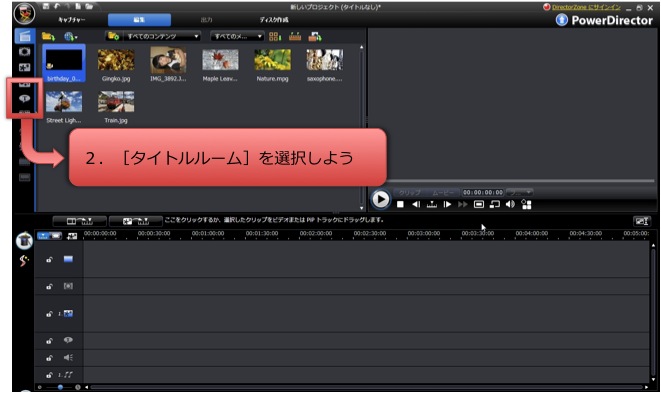Image resolution: width=661 pixels, height=393 pixels.
Task: Click the top-right timeline title overlay icon
Action: (x=642, y=221)
